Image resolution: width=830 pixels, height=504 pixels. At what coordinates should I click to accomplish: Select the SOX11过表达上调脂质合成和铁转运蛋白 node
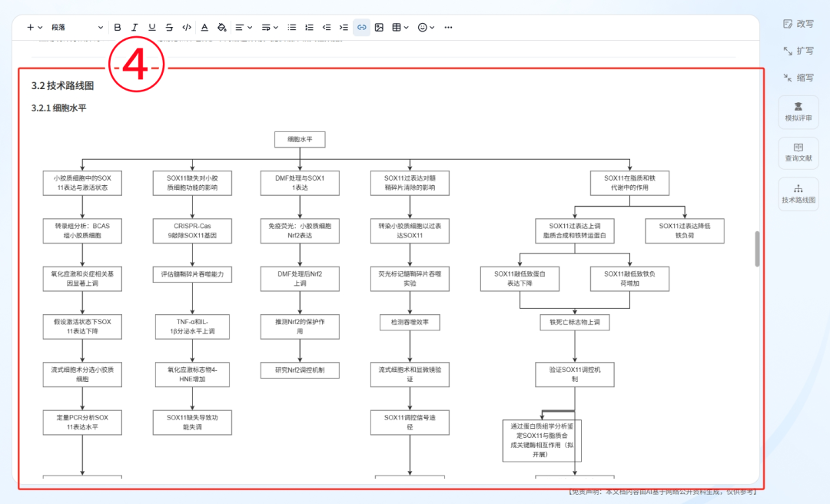coord(574,230)
